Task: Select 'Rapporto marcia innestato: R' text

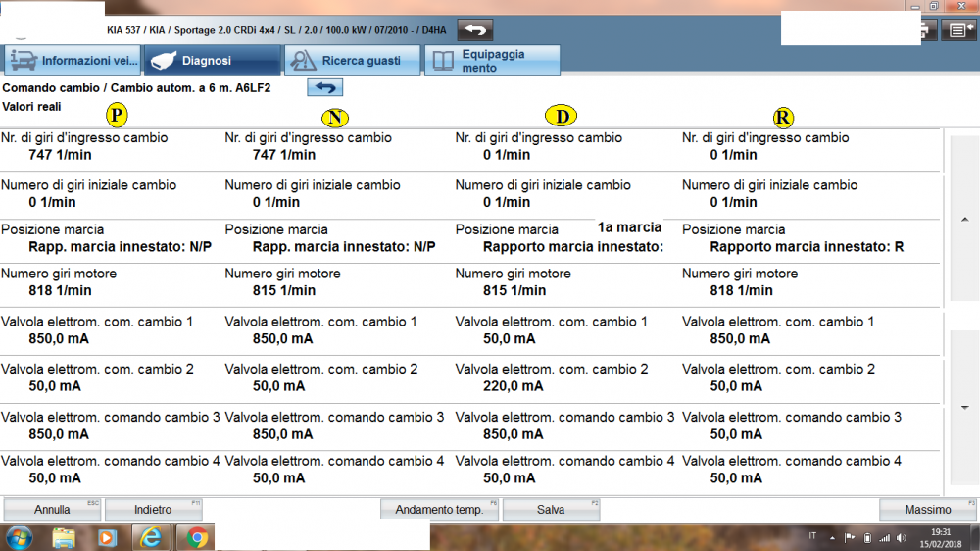Action: point(807,247)
